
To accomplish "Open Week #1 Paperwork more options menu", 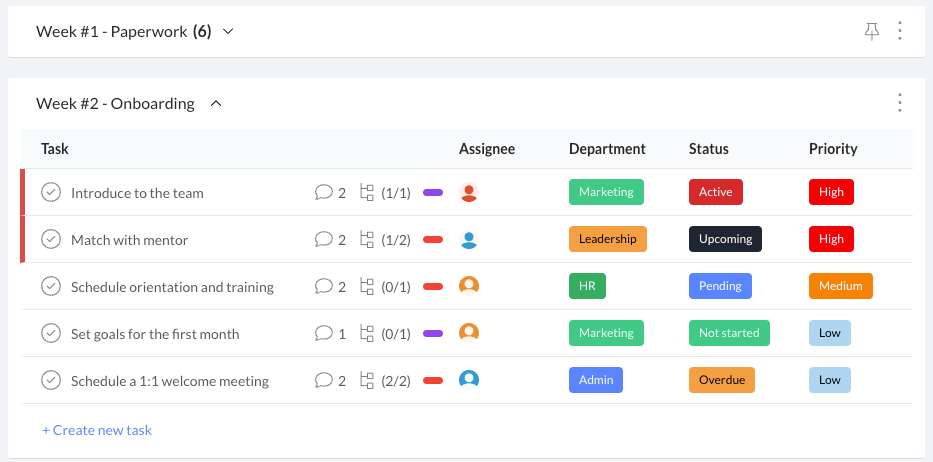I will click(x=900, y=31).
